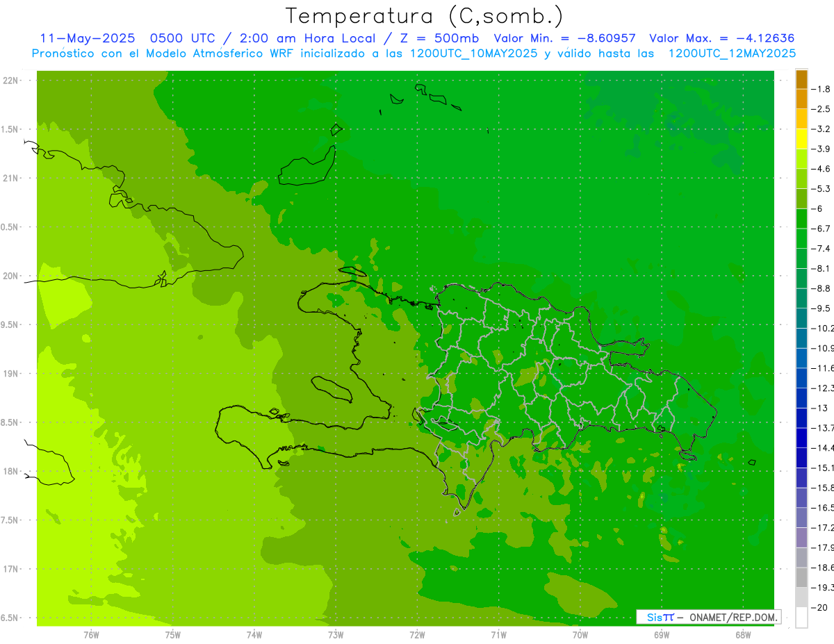Click the 'Valor Min. = -8.60957' text
834x644 pixels.
point(564,38)
